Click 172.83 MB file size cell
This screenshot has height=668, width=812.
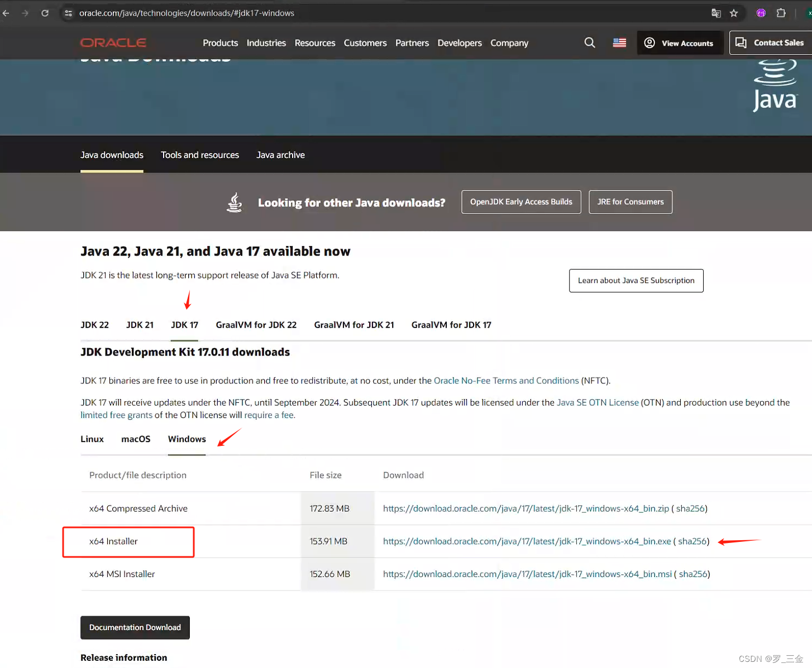337,508
